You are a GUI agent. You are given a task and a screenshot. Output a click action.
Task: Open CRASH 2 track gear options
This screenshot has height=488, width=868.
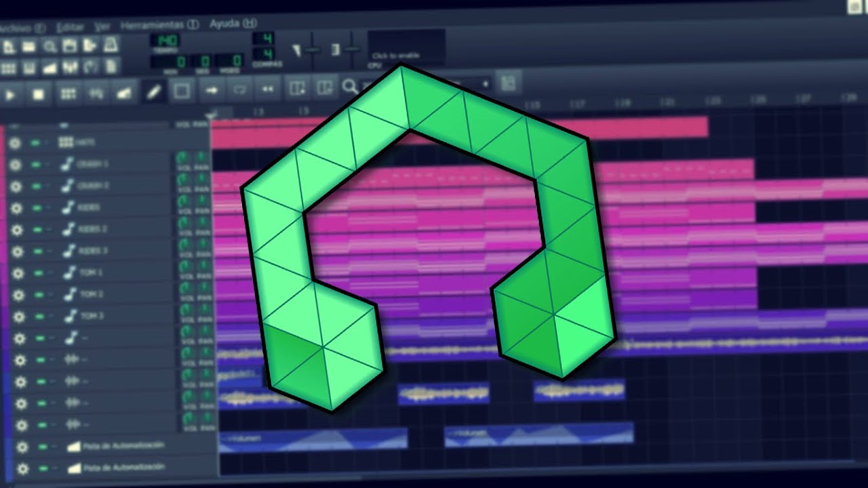[x=15, y=186]
